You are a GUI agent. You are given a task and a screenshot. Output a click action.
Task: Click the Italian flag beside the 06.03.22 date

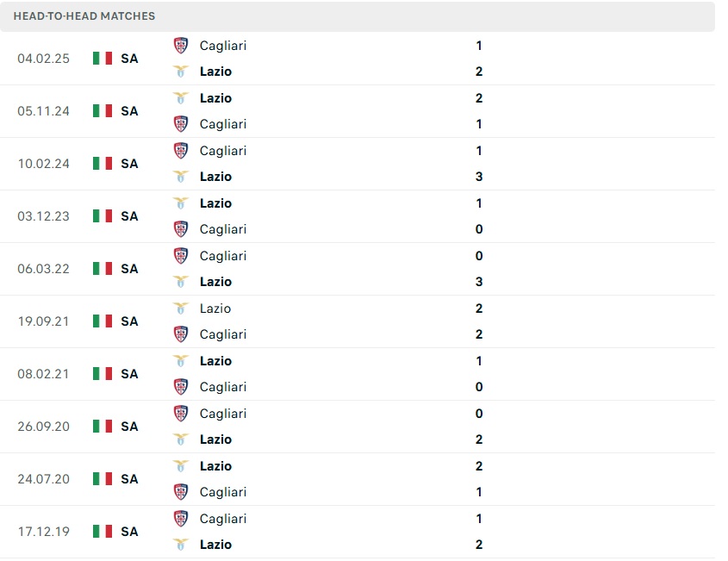(101, 268)
